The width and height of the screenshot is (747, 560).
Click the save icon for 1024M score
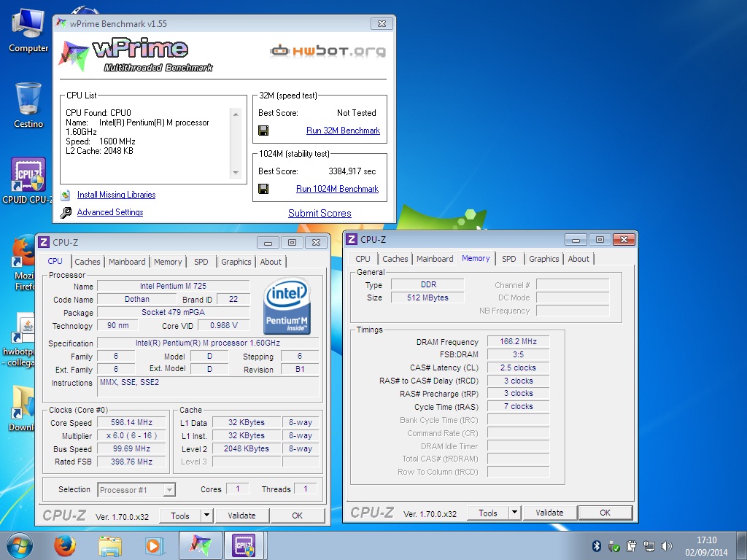[263, 189]
